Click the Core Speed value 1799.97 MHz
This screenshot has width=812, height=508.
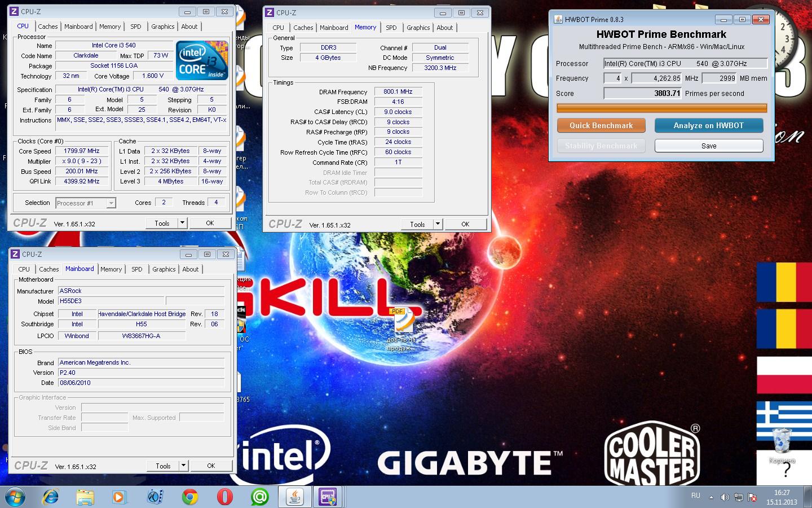[82, 151]
